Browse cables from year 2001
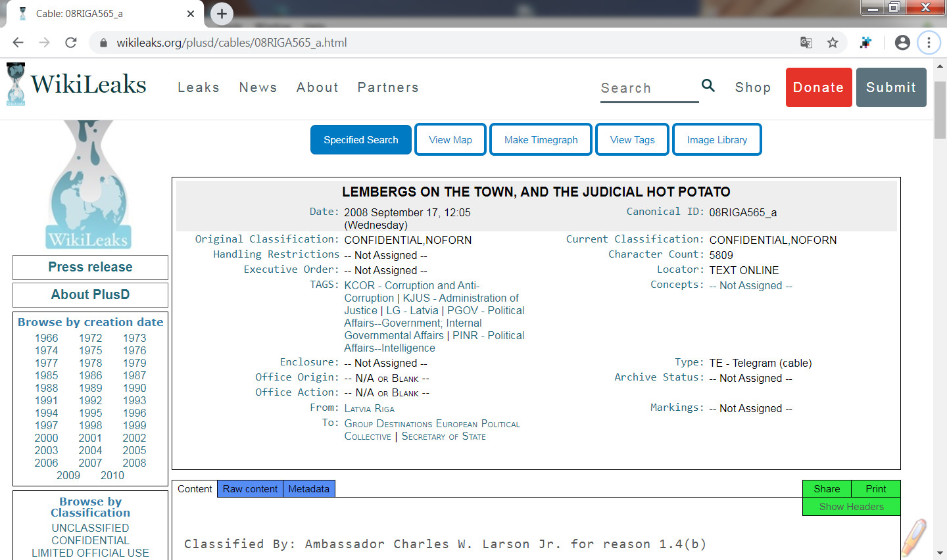The image size is (947, 560). coord(90,438)
